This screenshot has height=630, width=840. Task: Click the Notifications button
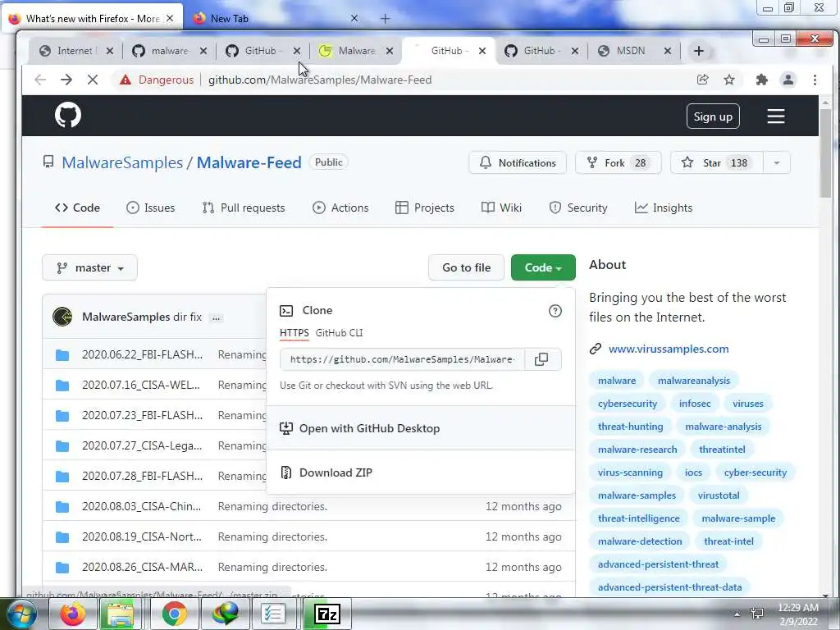point(518,163)
